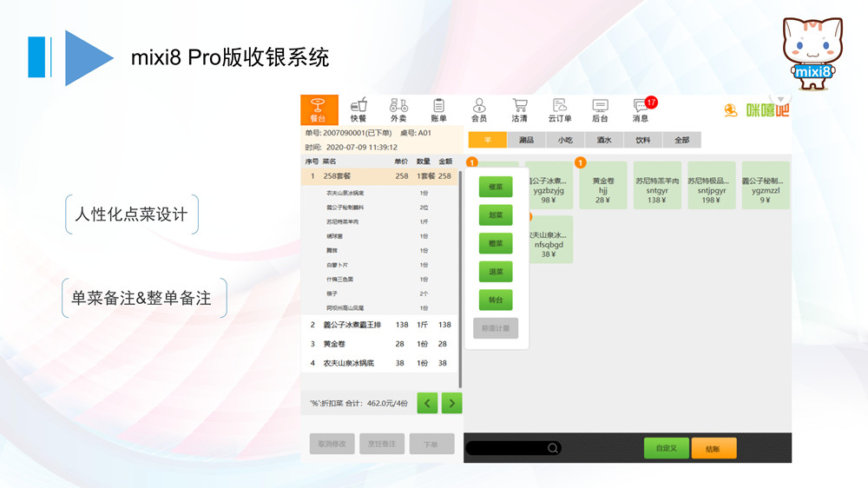The width and height of the screenshot is (868, 488).
Task: Select set sub-item 苏尼特羔羊肉 1斤
Action: pyautogui.click(x=380, y=221)
